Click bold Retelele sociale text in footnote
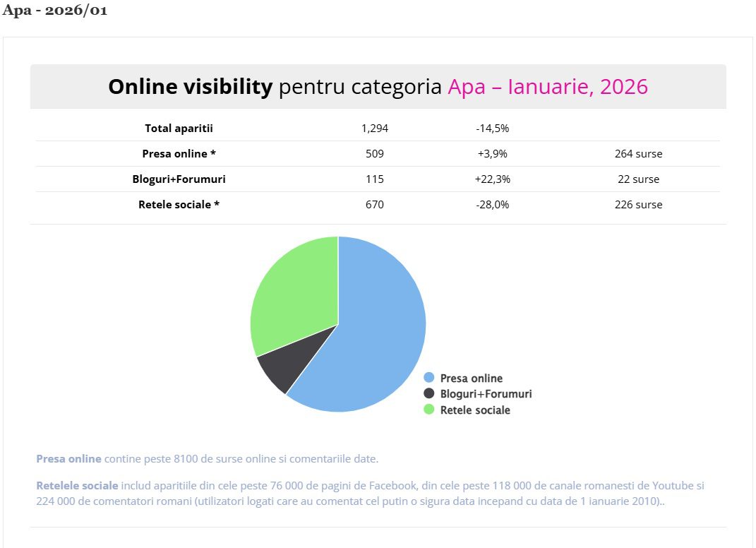Viewport: 756px width, 548px height. click(77, 486)
